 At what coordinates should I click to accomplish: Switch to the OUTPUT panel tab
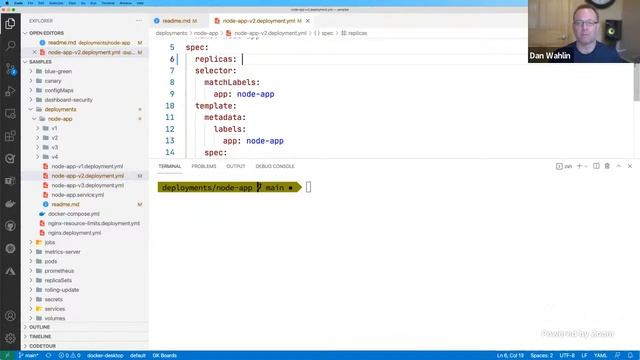coord(236,166)
